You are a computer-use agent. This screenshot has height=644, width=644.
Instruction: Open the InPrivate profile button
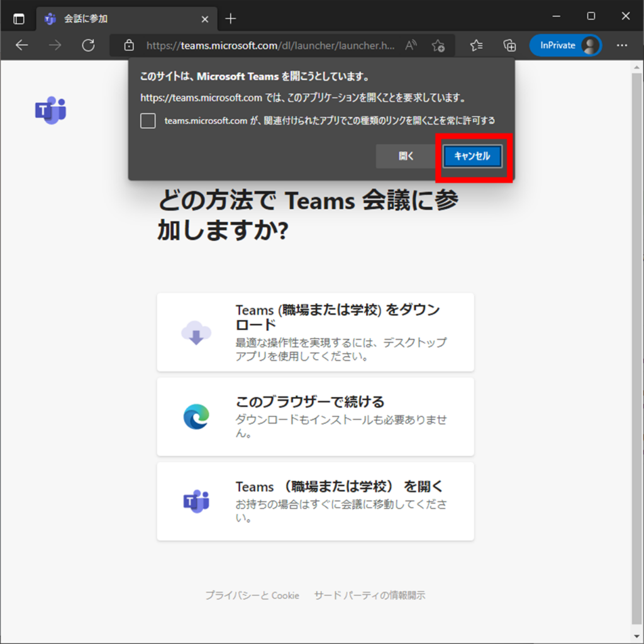tap(565, 45)
